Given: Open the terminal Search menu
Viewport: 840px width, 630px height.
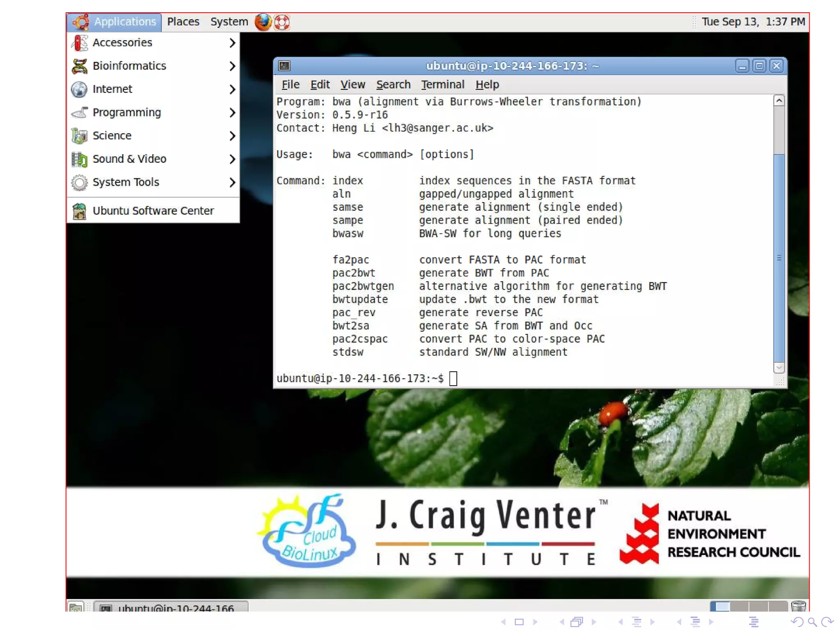Looking at the screenshot, I should point(393,84).
